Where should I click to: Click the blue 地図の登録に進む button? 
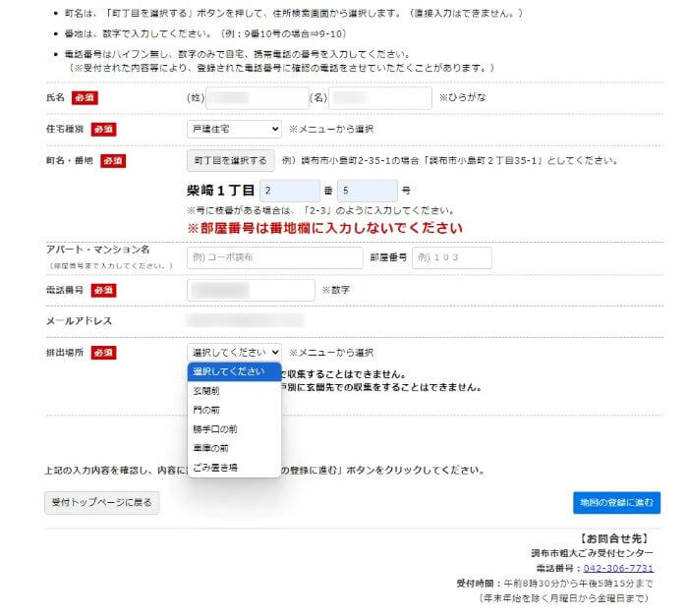(x=616, y=503)
